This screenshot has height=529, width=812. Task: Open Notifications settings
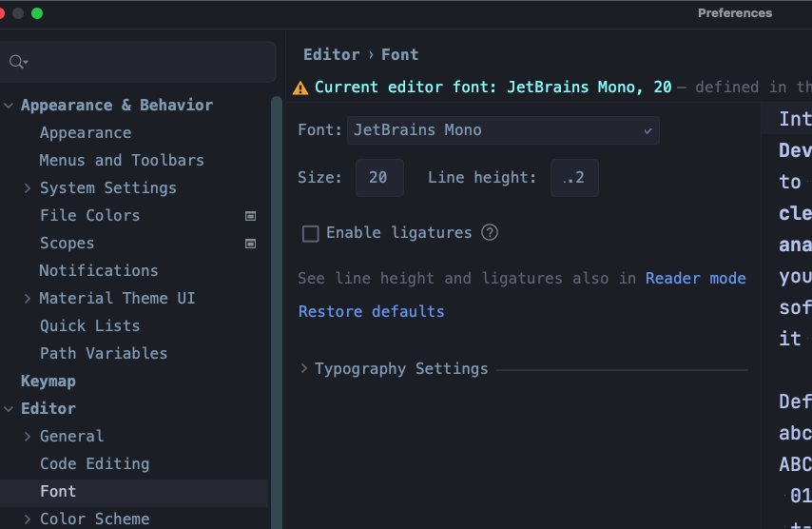(99, 270)
